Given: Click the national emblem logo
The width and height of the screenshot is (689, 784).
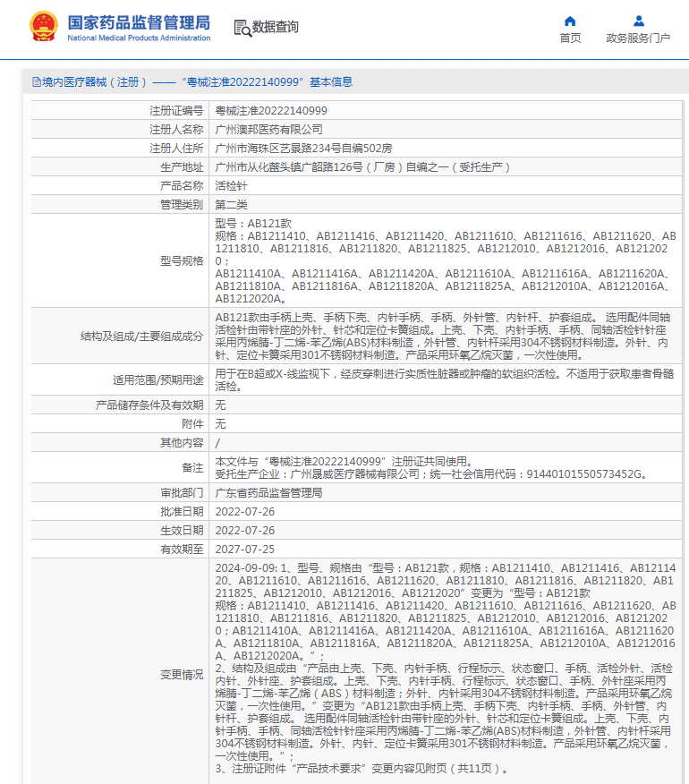Looking at the screenshot, I should point(42,28).
